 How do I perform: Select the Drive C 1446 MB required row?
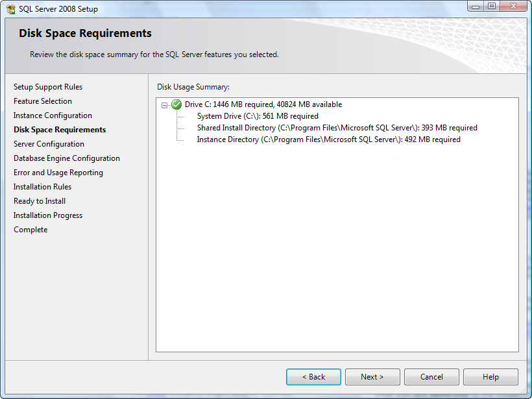coord(263,104)
